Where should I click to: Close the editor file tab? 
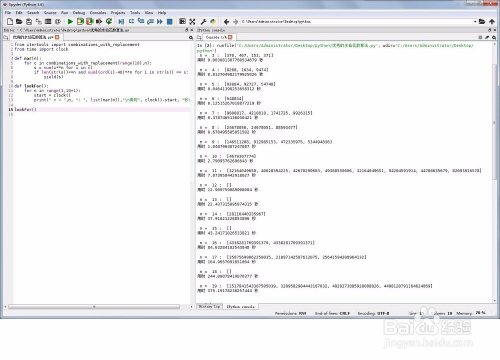pos(57,37)
